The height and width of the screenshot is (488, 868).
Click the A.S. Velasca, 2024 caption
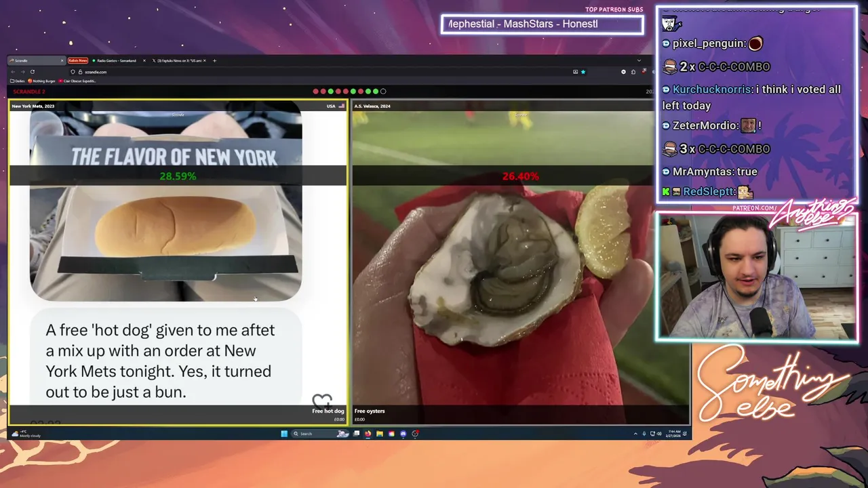click(x=372, y=106)
